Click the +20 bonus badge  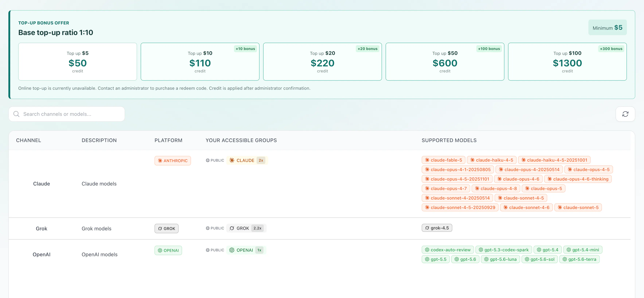(368, 49)
